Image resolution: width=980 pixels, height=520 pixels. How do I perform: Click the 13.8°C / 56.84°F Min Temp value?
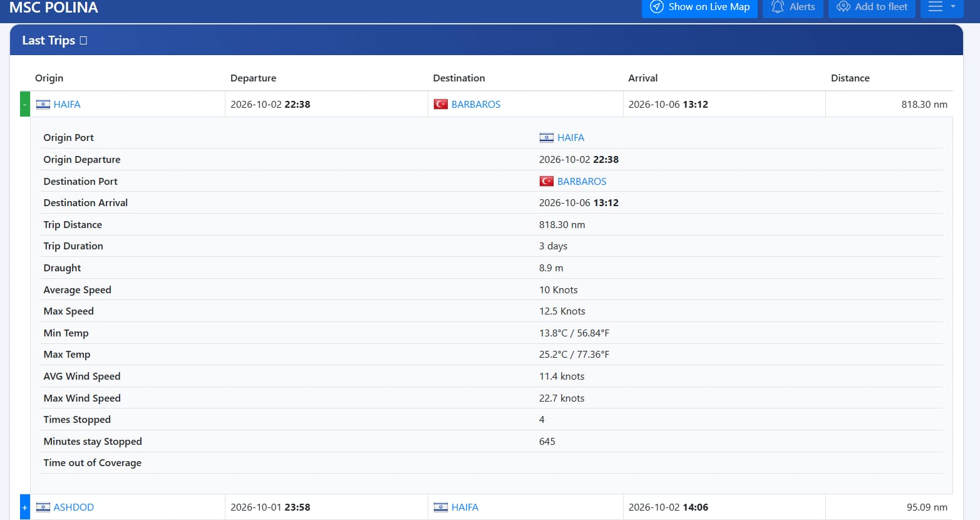click(x=574, y=333)
